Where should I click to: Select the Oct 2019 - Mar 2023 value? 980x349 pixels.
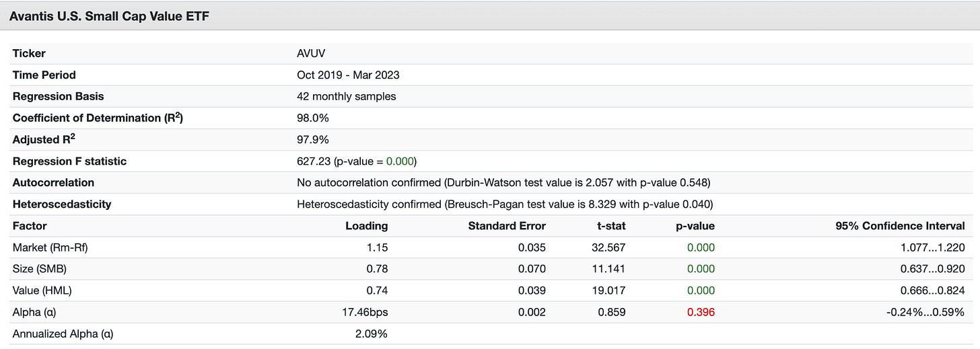click(348, 75)
